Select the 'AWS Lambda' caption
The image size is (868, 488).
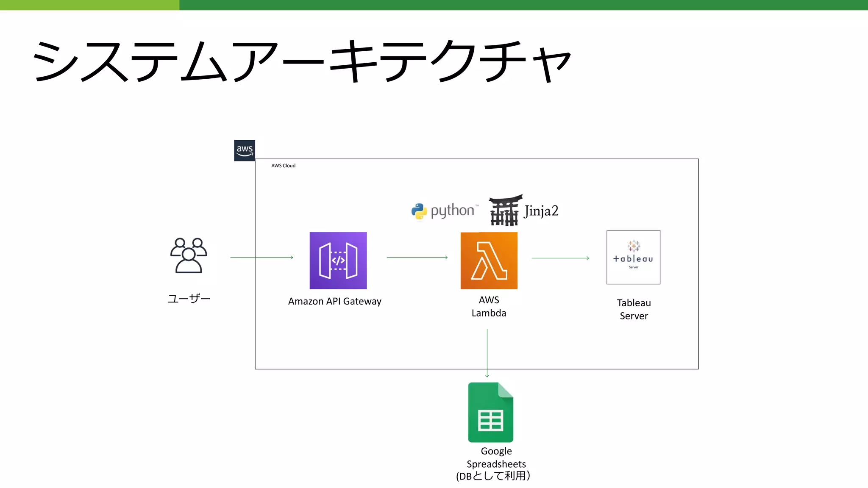tap(489, 306)
